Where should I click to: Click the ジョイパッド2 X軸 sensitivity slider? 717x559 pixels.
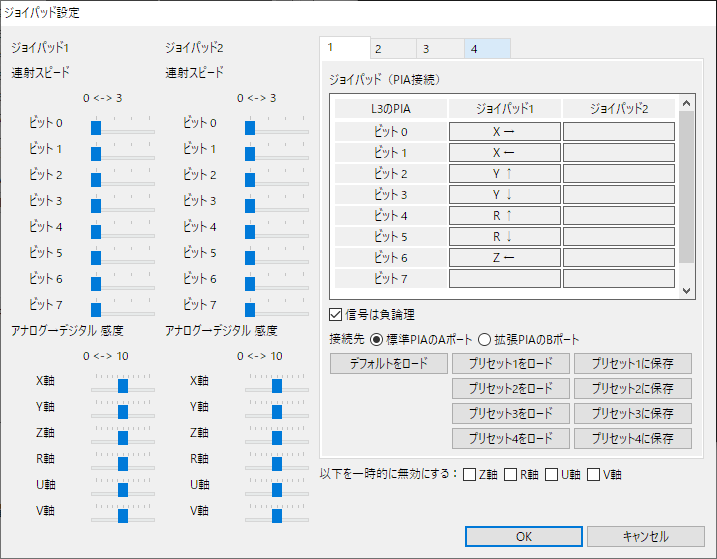[x=276, y=385]
